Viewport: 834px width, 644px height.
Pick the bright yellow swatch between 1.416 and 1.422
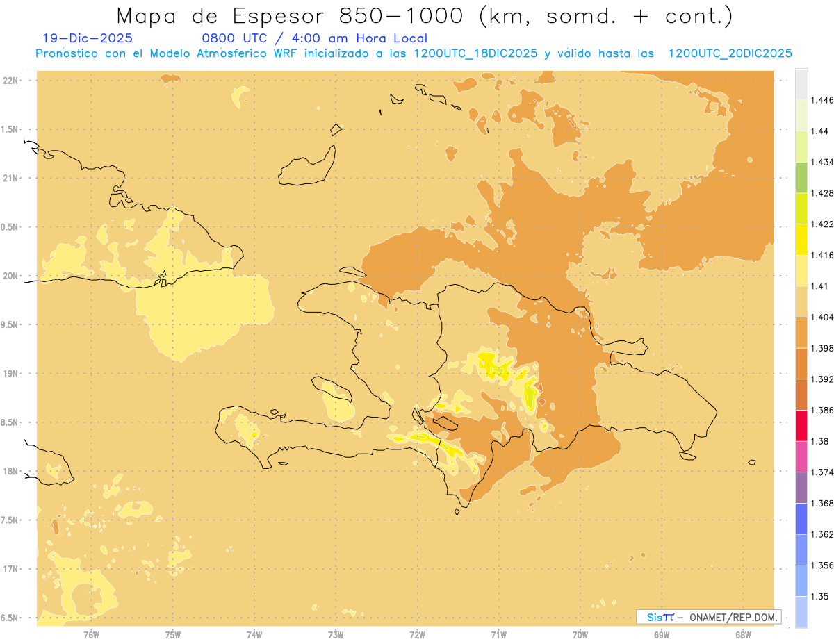[x=801, y=240]
